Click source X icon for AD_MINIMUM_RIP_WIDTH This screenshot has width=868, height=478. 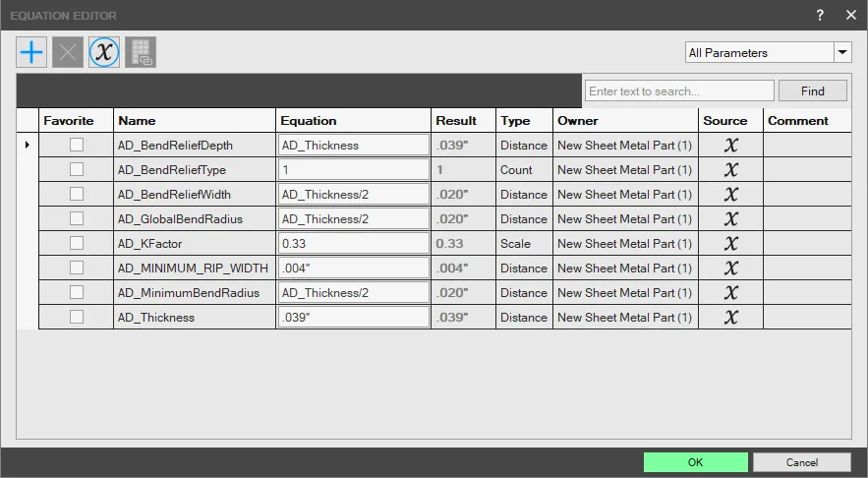pyautogui.click(x=730, y=269)
